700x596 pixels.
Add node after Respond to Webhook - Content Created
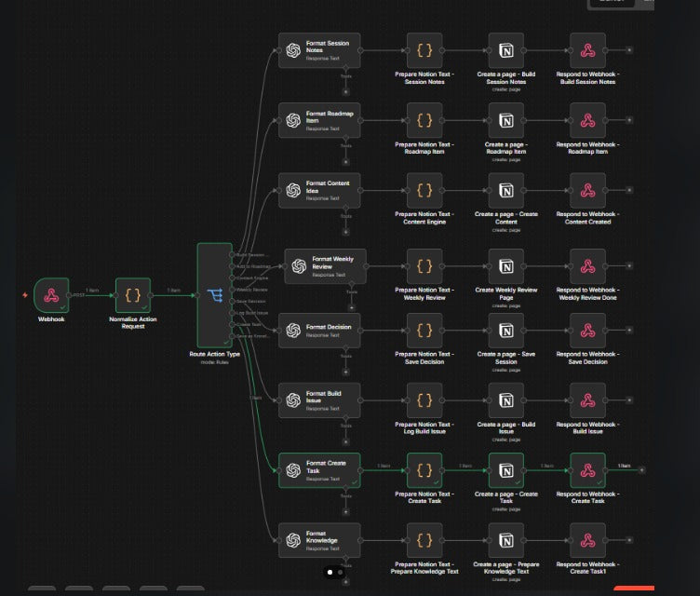pos(629,190)
